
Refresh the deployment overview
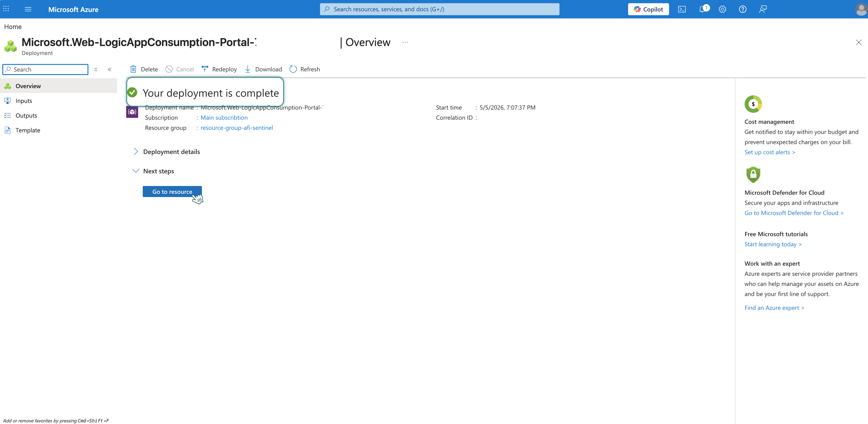coord(305,69)
